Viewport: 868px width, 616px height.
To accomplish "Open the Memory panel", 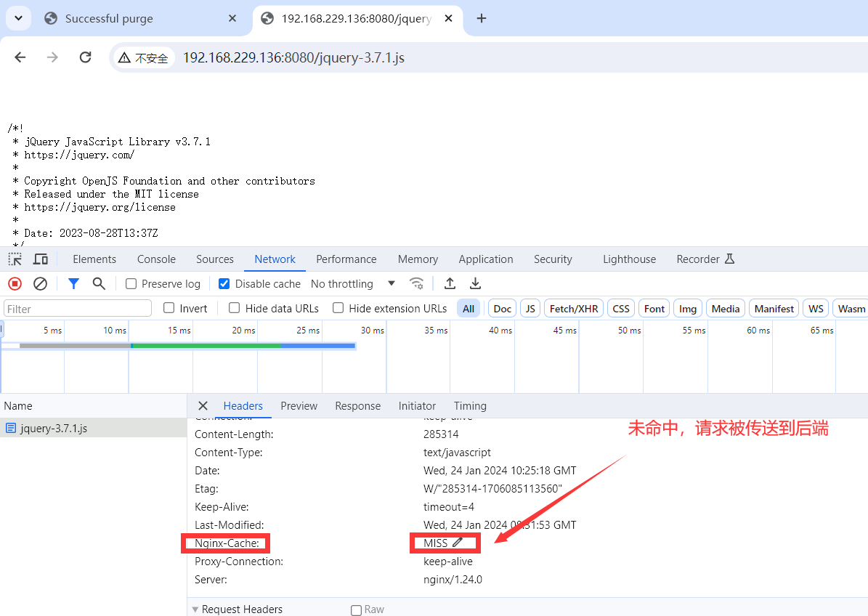I will (x=418, y=259).
